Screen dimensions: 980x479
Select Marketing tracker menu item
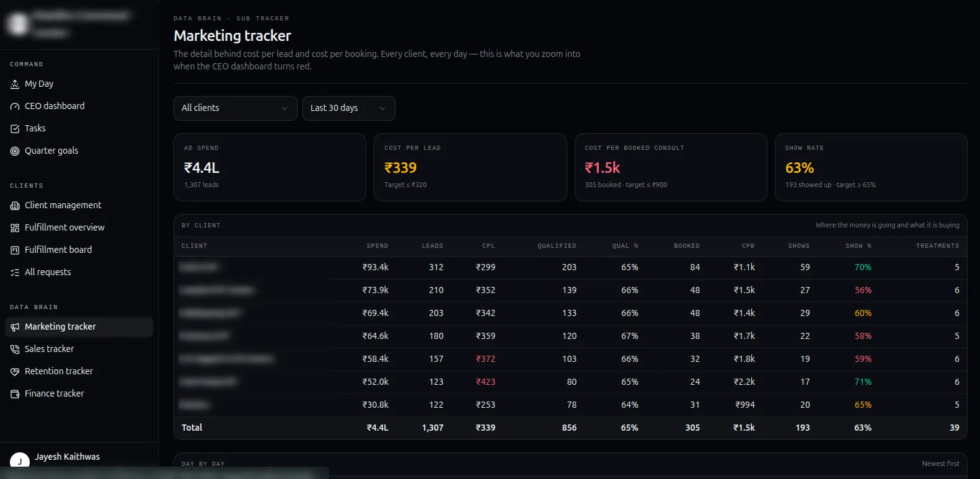79,327
